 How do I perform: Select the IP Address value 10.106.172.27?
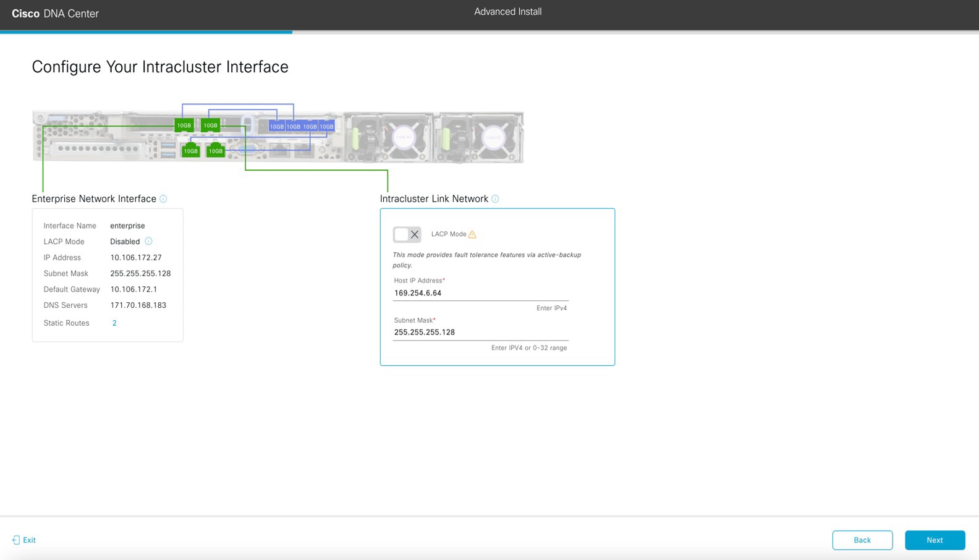click(136, 258)
